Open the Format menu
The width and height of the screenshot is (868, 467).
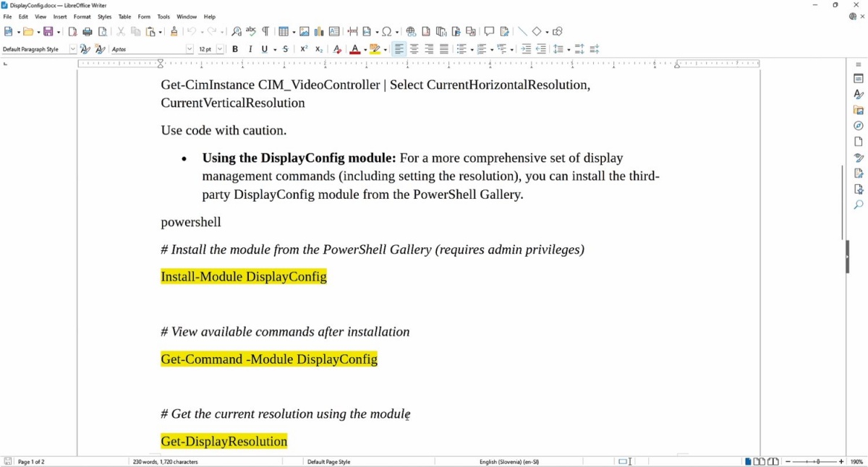coord(82,17)
